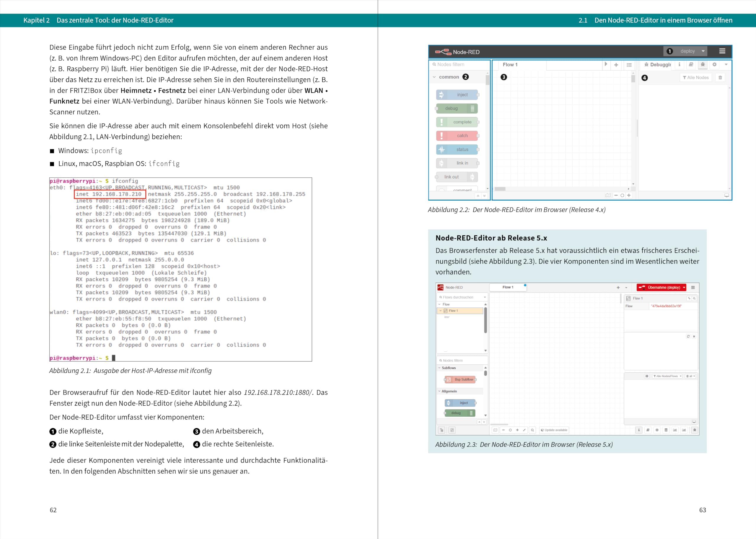Click zoom-to-fit arrows icon in Release 5.x footer
The height and width of the screenshot is (539, 756).
pos(524,430)
